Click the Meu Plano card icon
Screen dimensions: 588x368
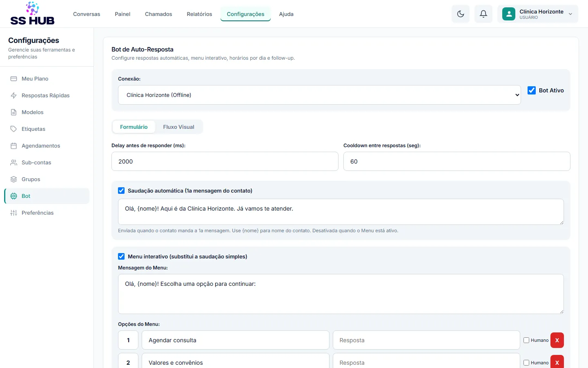pyautogui.click(x=13, y=79)
